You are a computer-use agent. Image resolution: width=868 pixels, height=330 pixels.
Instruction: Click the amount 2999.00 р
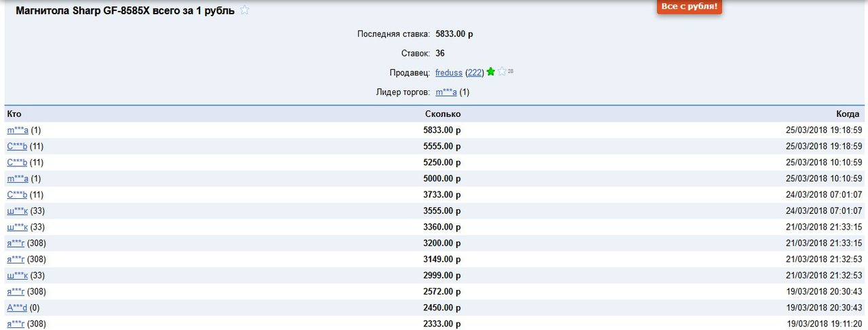coord(442,276)
